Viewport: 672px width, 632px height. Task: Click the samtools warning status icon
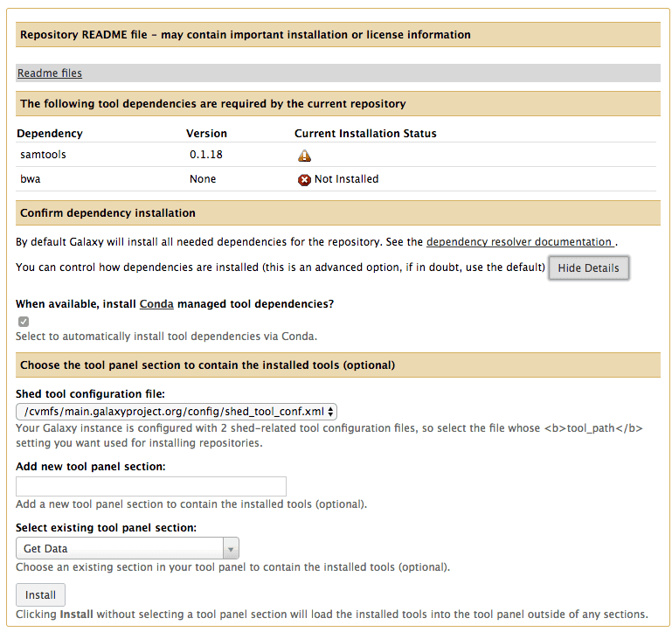click(304, 156)
